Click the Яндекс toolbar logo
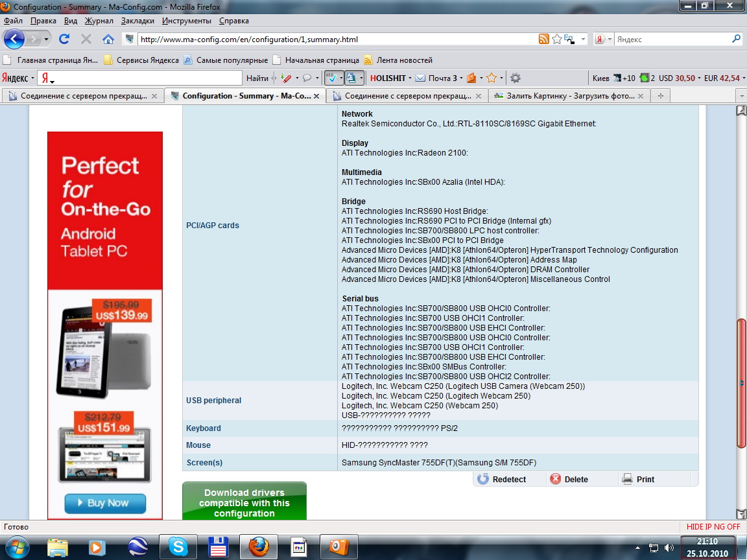Viewport: 747px width, 560px height. pos(16,78)
